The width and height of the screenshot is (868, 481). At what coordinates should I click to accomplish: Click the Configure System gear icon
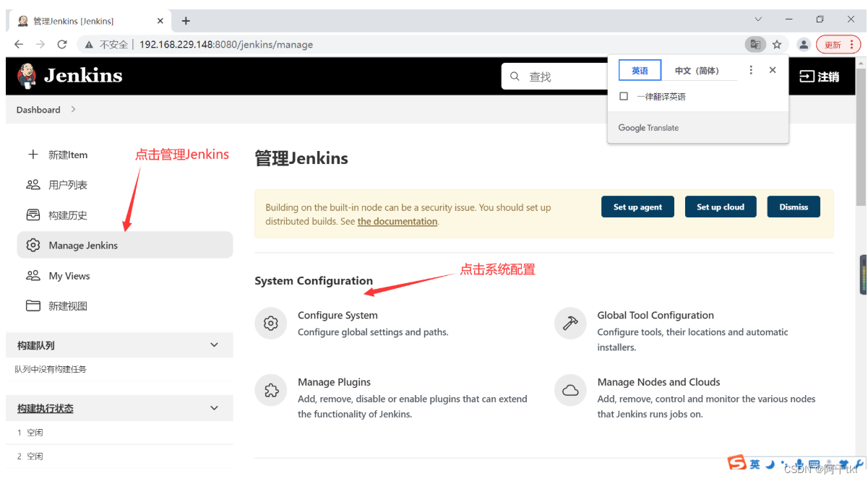(x=271, y=324)
